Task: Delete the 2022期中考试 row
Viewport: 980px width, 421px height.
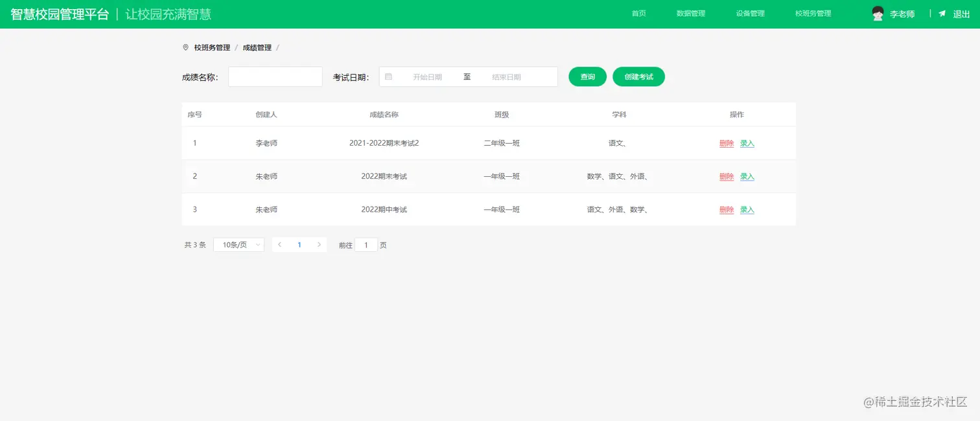Action: click(727, 209)
